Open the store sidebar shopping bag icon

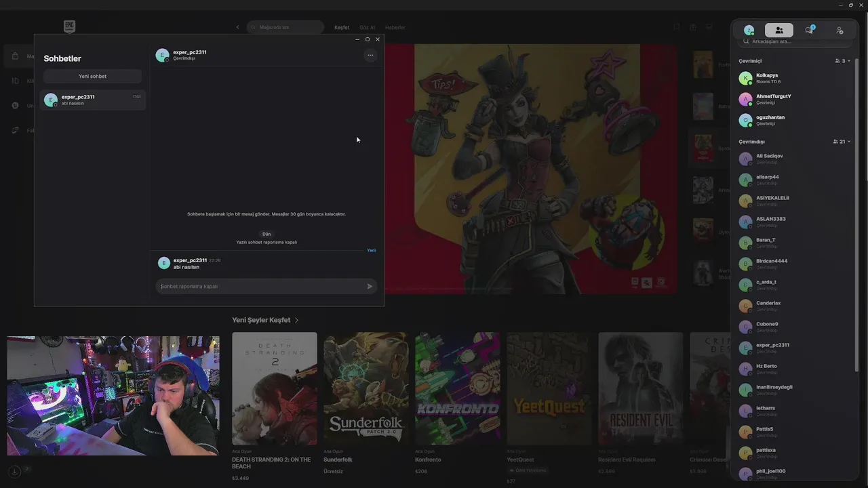[x=16, y=56]
